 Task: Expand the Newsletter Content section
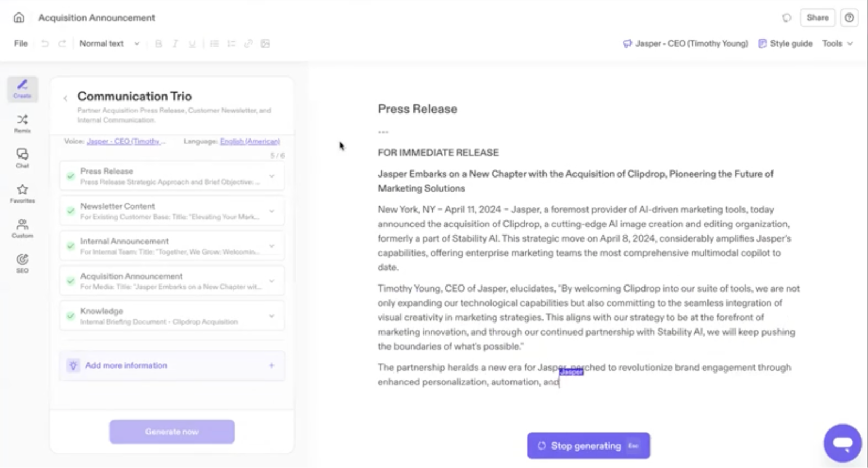tap(271, 211)
